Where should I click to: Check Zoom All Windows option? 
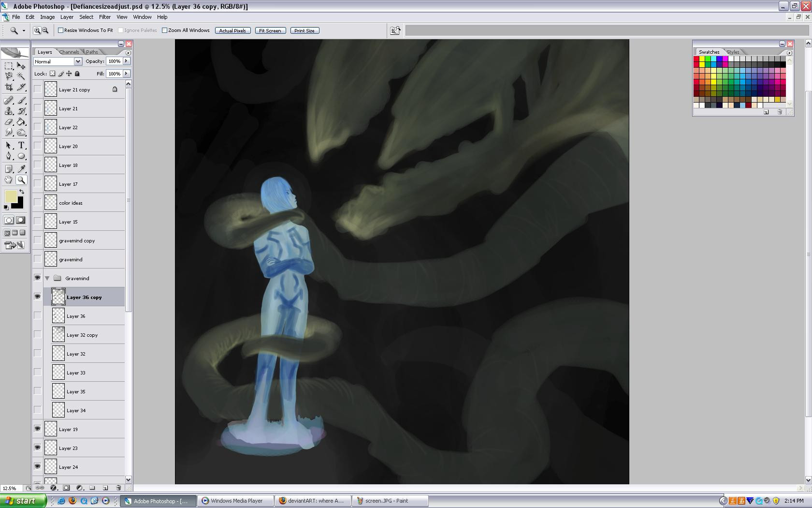click(x=164, y=30)
